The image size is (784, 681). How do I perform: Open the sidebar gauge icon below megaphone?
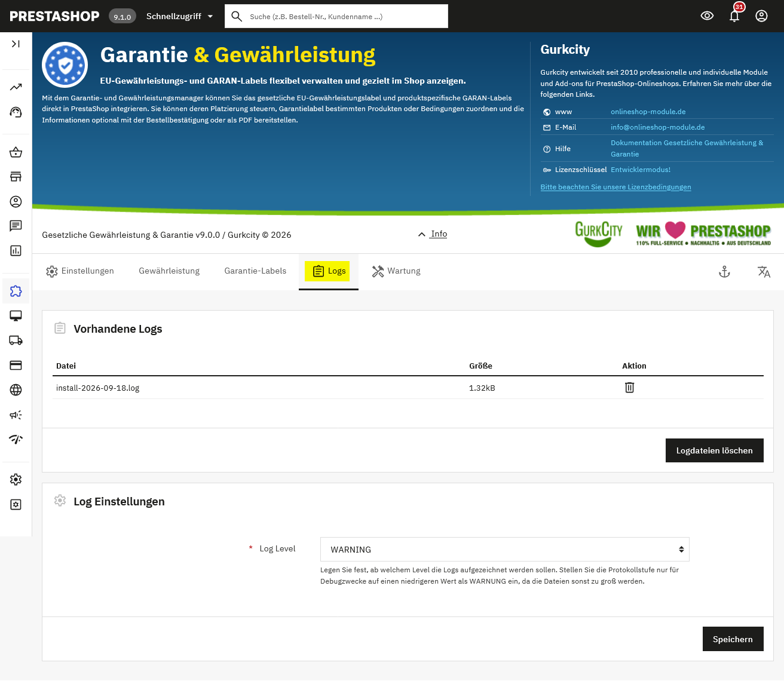pos(16,440)
